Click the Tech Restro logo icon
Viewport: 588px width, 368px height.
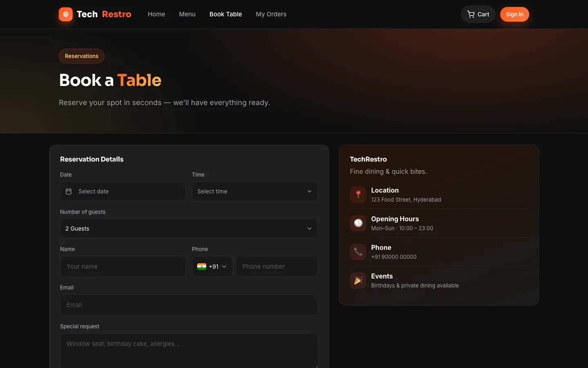tap(66, 14)
